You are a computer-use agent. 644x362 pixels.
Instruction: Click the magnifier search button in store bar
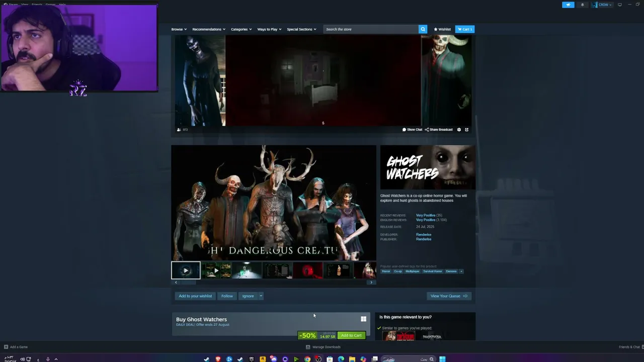(423, 29)
